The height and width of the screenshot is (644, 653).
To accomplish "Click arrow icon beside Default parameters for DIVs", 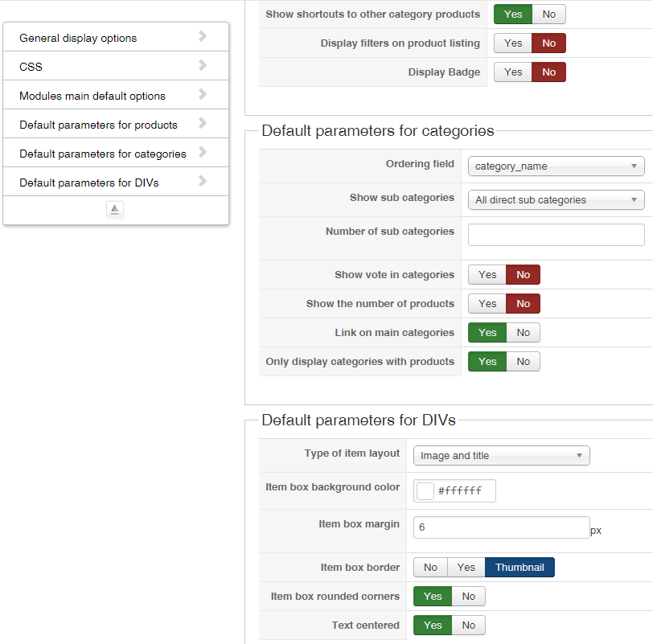I will [203, 181].
